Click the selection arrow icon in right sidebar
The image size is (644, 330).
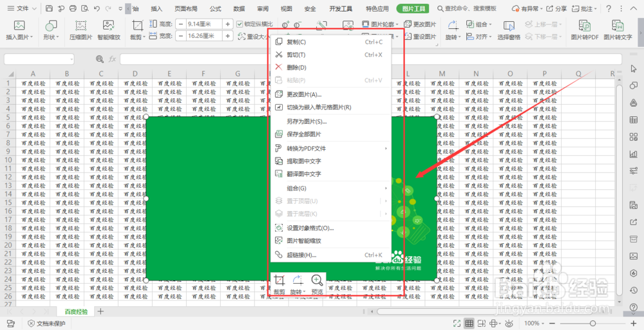(634, 69)
